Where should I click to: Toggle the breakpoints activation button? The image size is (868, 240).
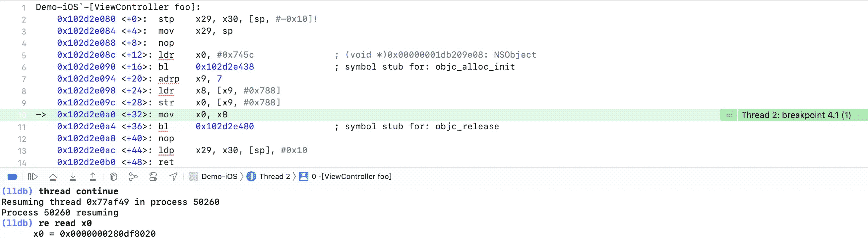tap(13, 177)
